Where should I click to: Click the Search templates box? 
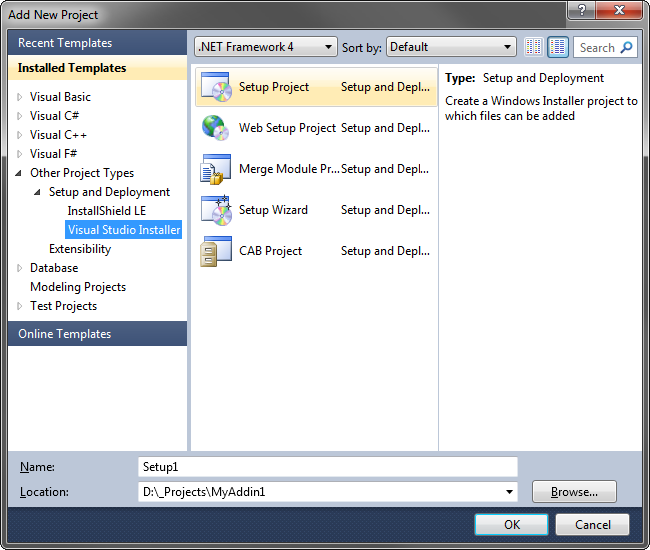(605, 47)
